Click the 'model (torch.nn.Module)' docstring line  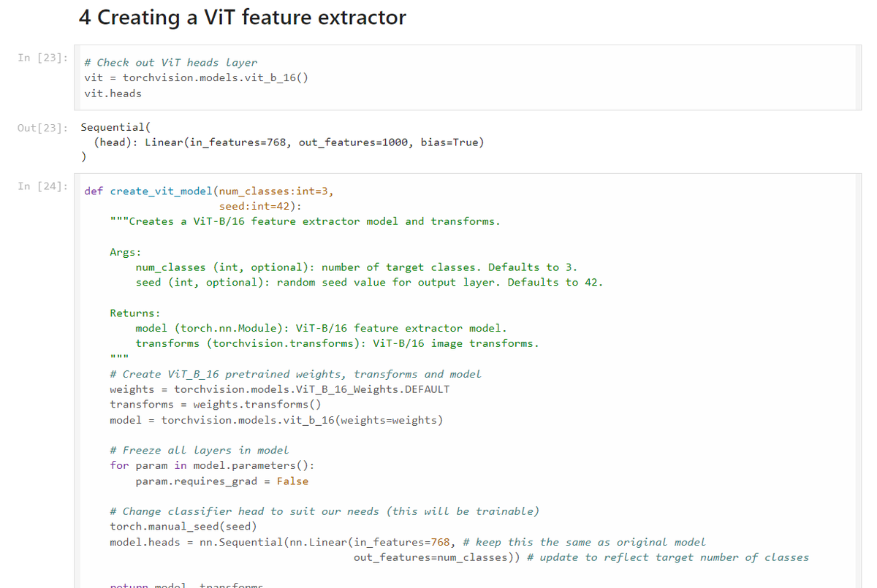click(321, 329)
